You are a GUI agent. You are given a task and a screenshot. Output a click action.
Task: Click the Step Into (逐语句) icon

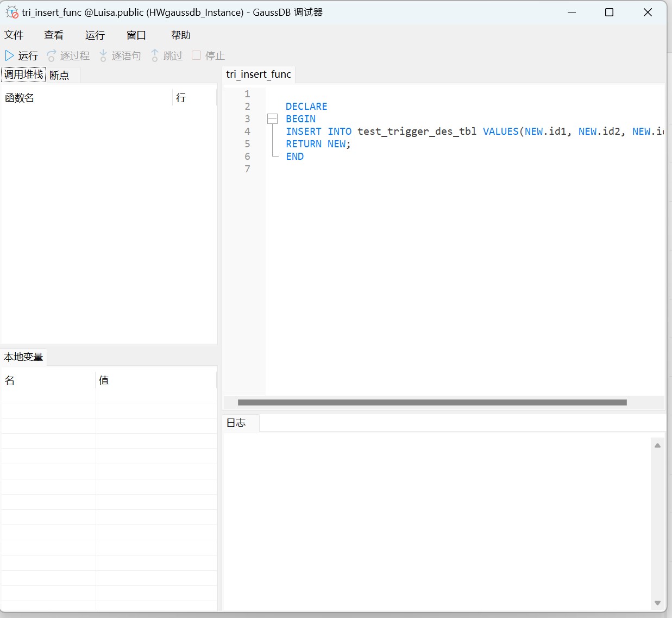[103, 55]
